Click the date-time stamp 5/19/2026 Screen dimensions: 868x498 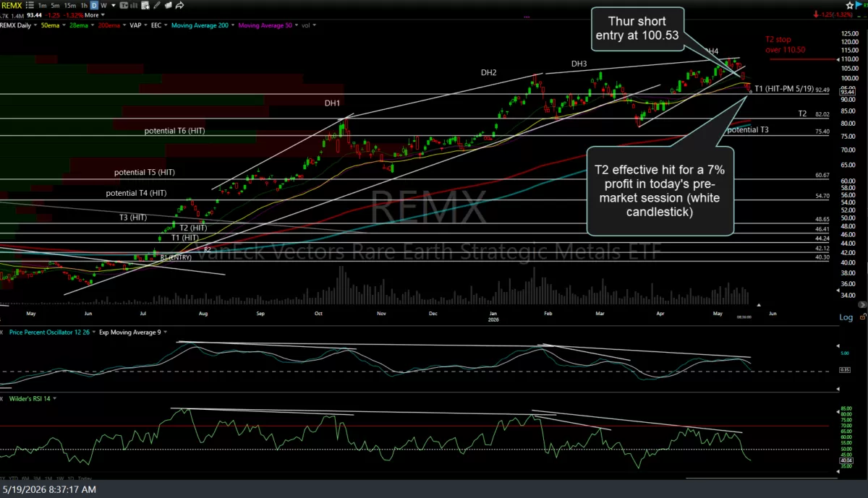pyautogui.click(x=48, y=490)
